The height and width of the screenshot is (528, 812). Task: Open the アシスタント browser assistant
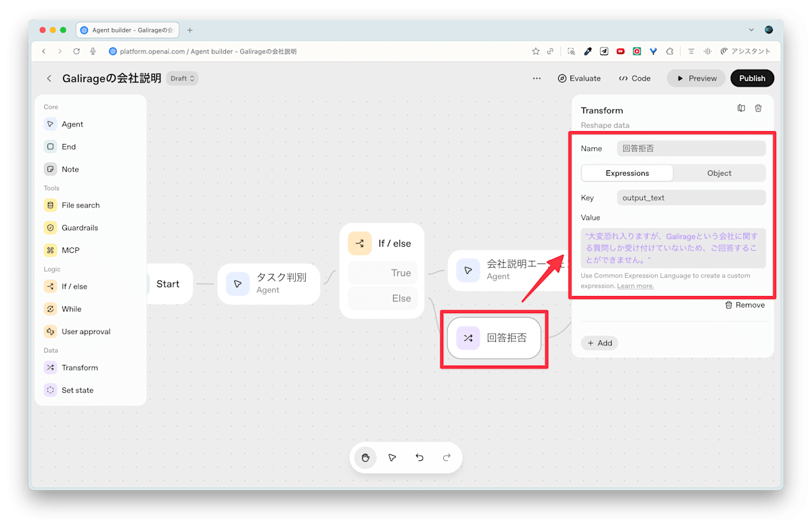tap(746, 51)
